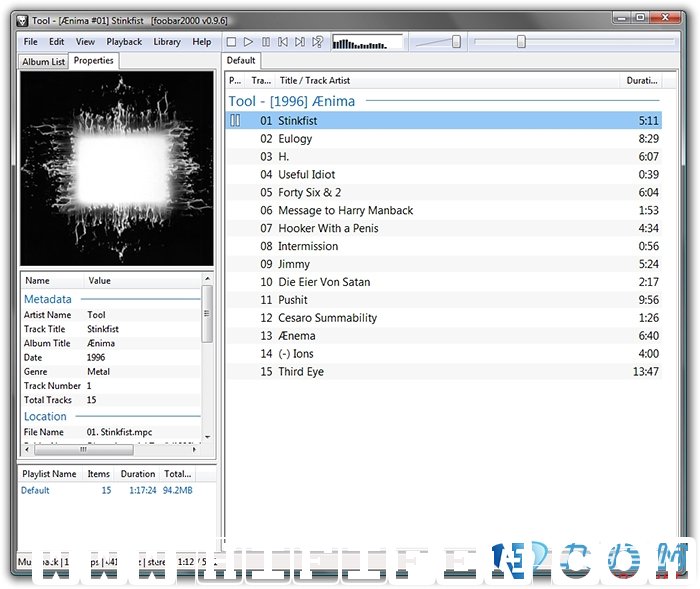
Task: Click the Tra... track number column header
Action: 261,80
